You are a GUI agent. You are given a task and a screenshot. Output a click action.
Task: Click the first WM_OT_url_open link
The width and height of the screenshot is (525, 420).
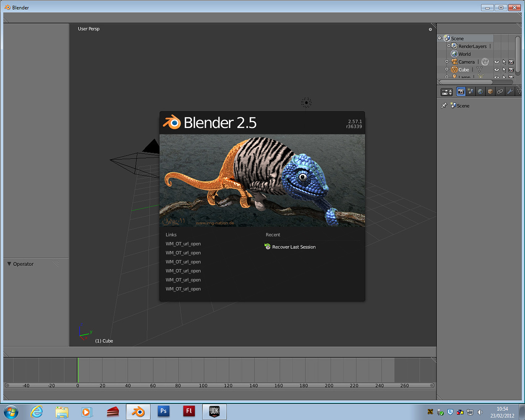pos(183,244)
